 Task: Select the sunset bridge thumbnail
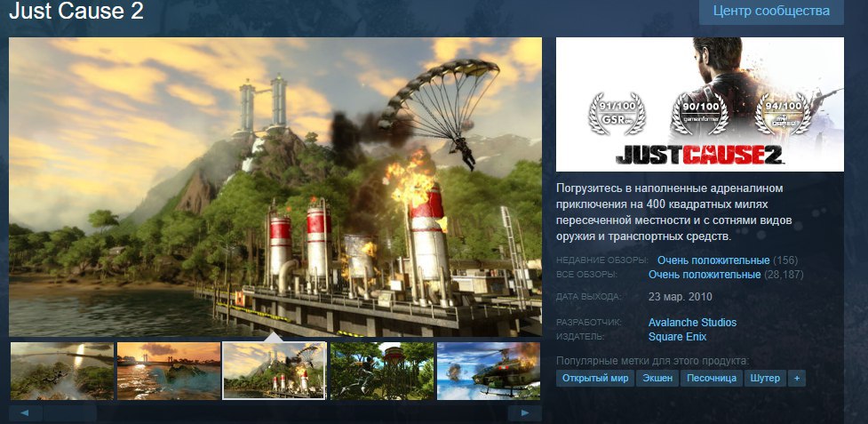[169, 371]
